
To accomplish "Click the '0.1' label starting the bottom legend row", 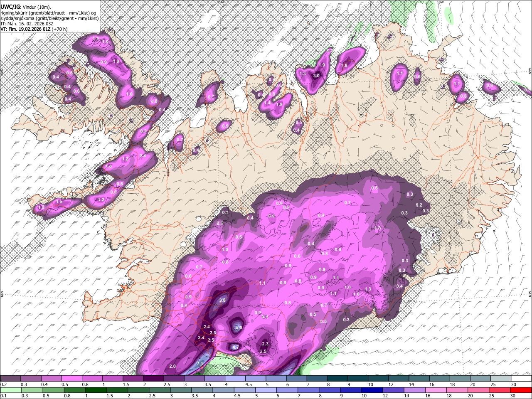I will tap(3, 396).
